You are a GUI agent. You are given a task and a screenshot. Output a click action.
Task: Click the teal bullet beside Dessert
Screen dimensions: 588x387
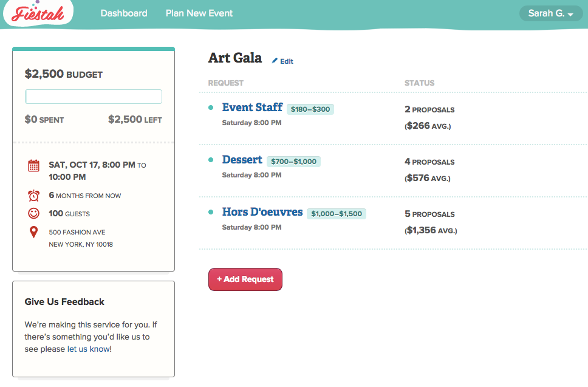pyautogui.click(x=211, y=160)
